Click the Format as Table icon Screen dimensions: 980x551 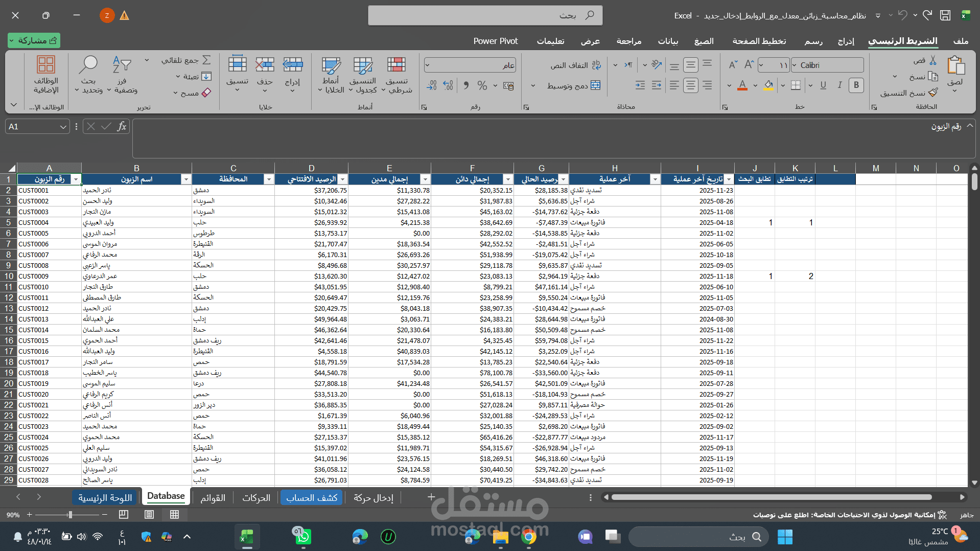pyautogui.click(x=363, y=65)
